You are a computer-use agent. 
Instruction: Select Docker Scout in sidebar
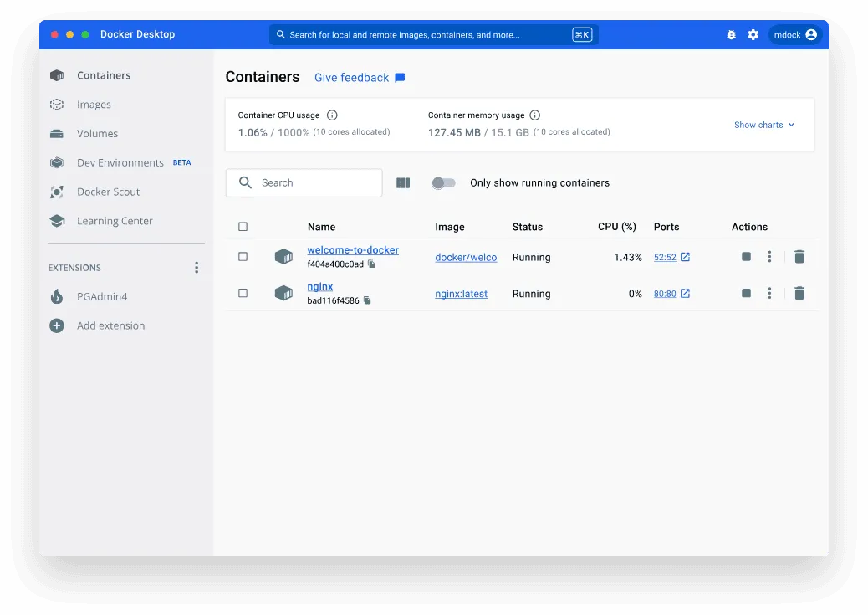[109, 192]
